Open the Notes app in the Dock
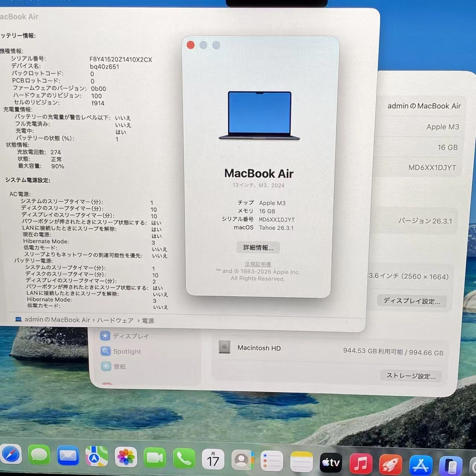The height and width of the screenshot is (476, 476). point(301,462)
